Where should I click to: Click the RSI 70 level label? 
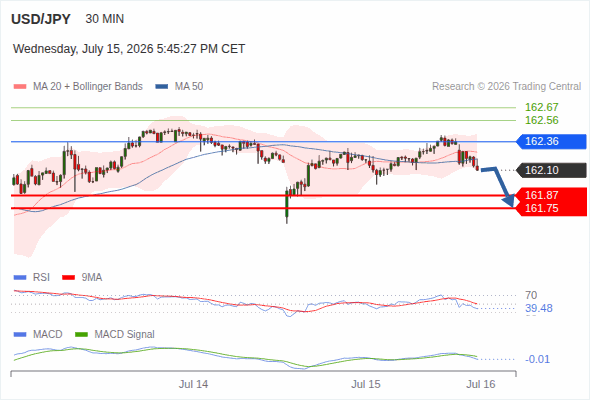coord(531,295)
